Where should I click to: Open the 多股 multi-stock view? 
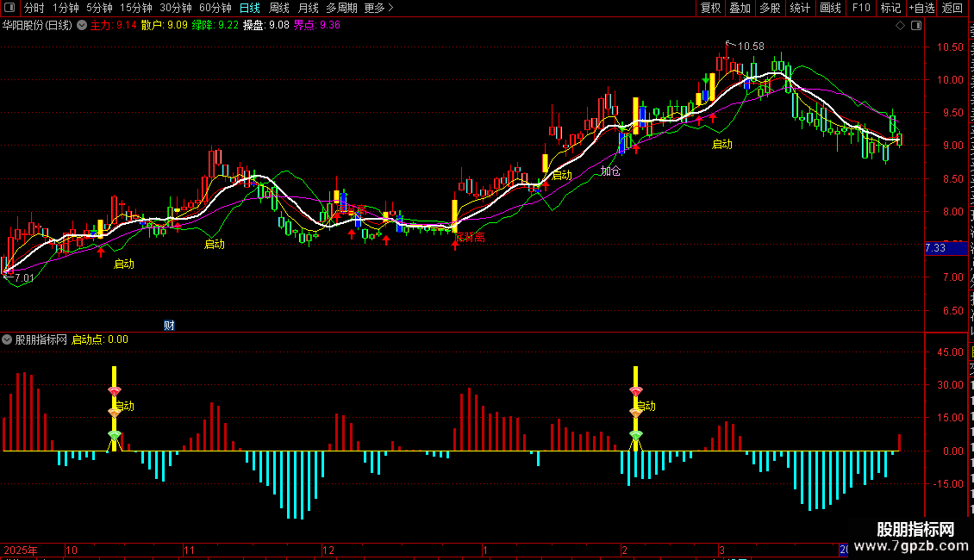click(770, 8)
